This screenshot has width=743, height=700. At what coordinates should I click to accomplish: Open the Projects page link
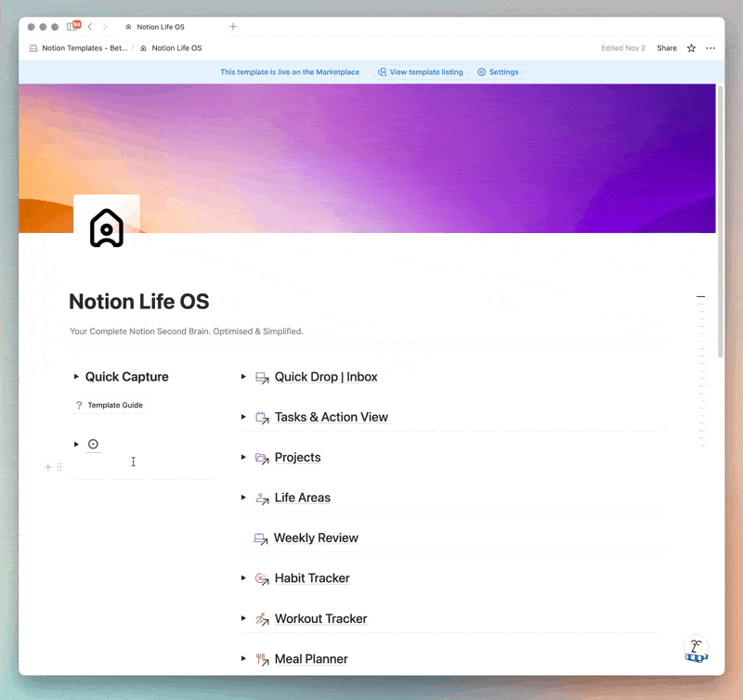297,457
